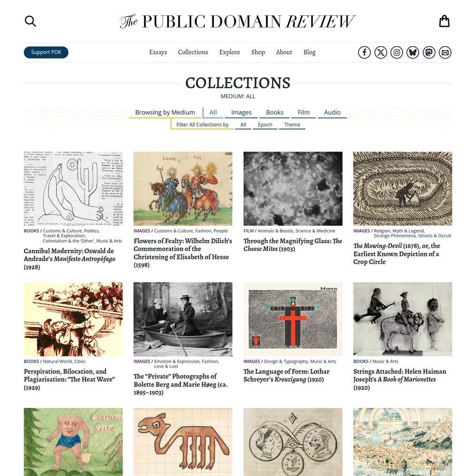The image size is (476, 476).
Task: Filter collections by Theme
Action: pyautogui.click(x=292, y=124)
